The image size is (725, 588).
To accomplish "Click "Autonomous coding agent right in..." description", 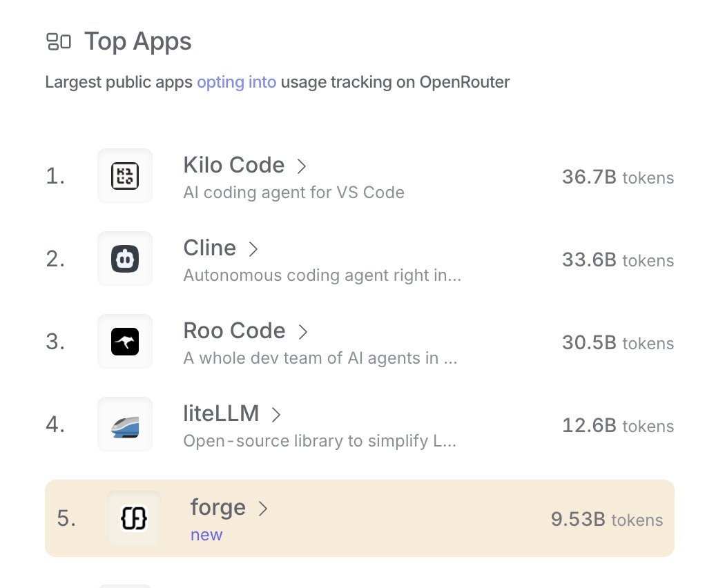I will (322, 275).
